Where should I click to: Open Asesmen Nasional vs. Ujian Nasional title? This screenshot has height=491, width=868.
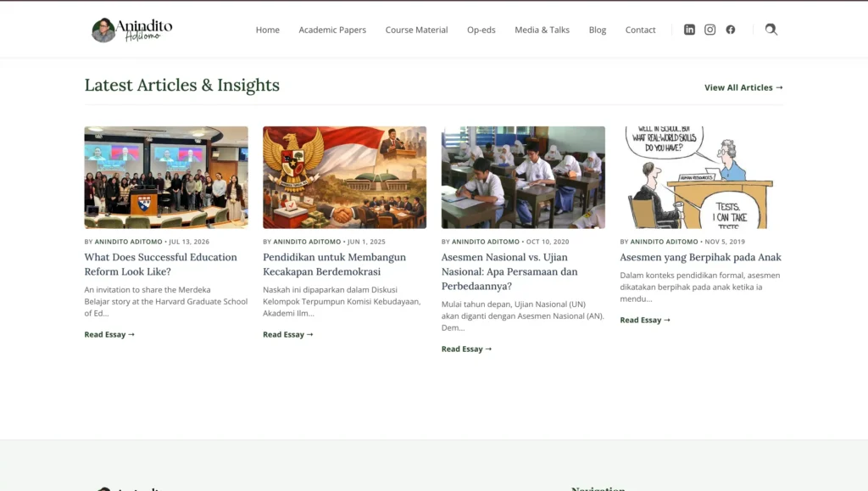[x=509, y=271]
